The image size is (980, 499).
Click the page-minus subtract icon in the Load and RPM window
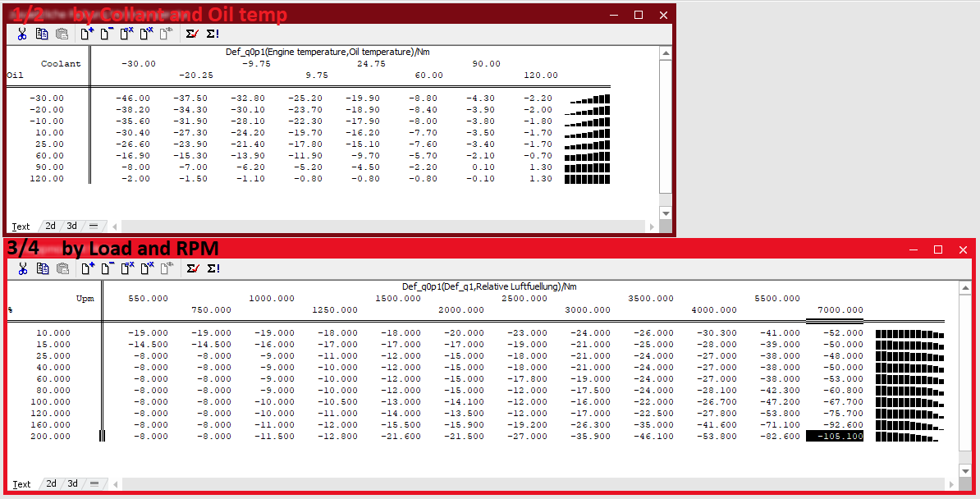[x=106, y=268]
